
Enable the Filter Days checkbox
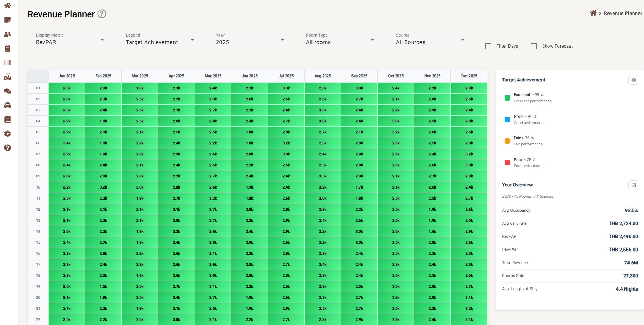[x=488, y=46]
